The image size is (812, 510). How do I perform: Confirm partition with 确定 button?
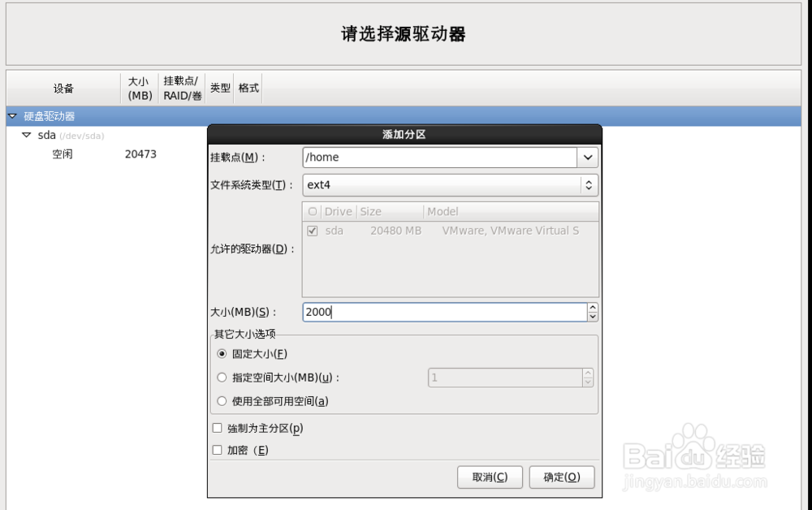(x=562, y=477)
